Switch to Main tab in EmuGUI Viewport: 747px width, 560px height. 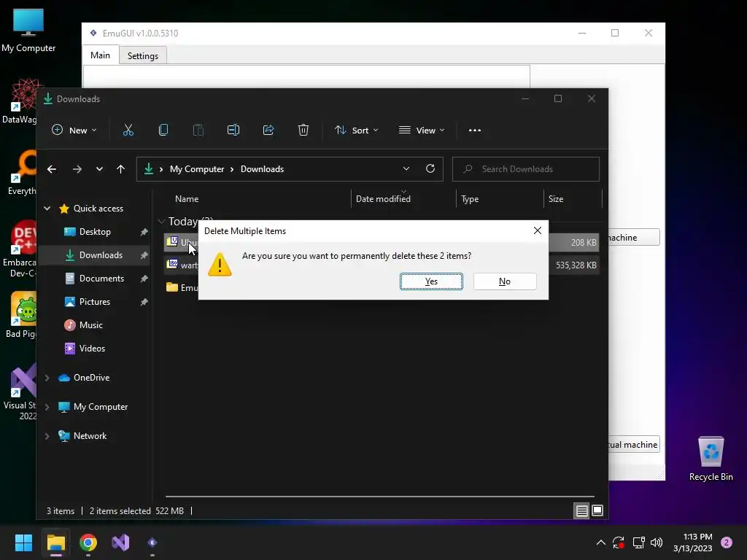tap(100, 55)
